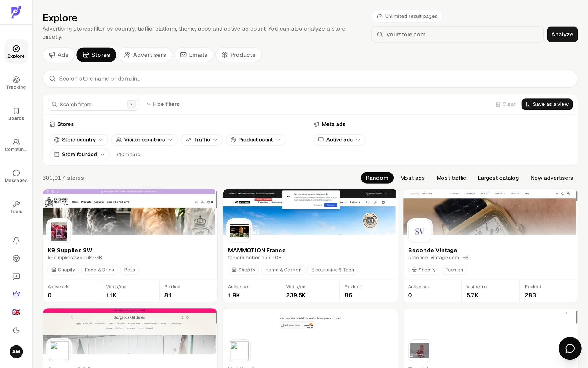This screenshot has width=588, height=368.
Task: Click the K9 Supplies SW store logo
Action: [x=59, y=231]
